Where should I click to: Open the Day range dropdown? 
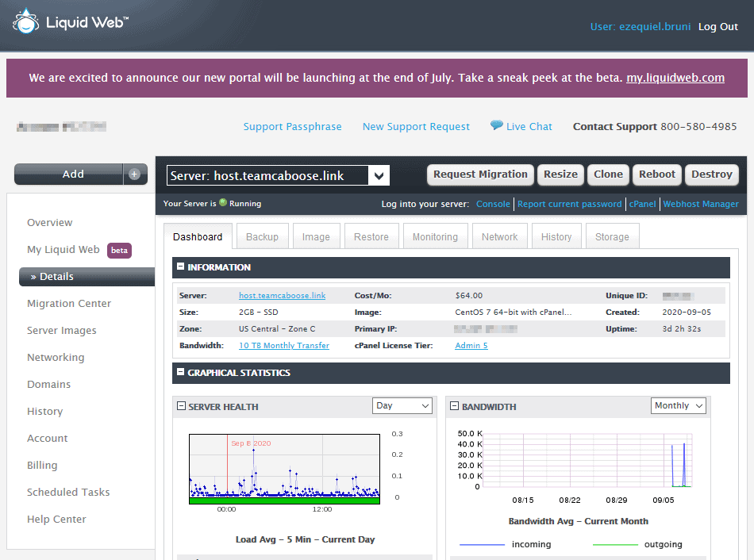(x=402, y=405)
